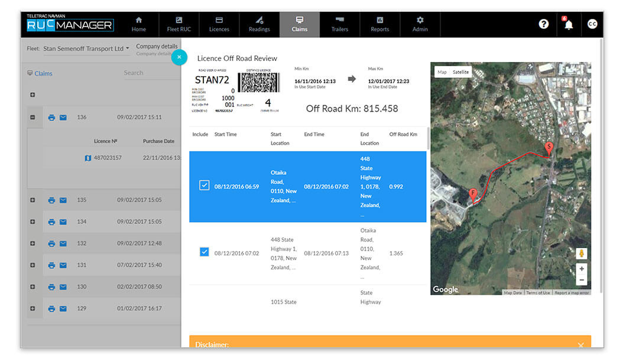Uncheck the 08/12/2016 06:59 trip checkbox
The height and width of the screenshot is (364, 626).
pos(204,186)
